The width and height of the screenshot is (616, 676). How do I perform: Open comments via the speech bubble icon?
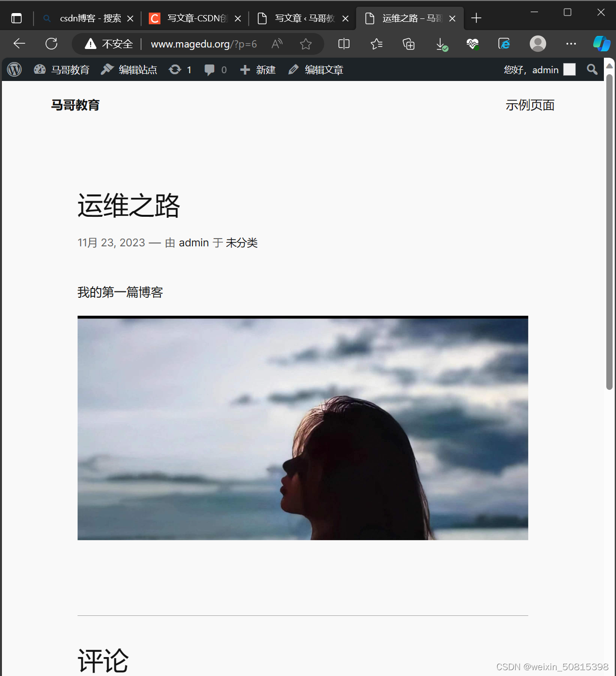[210, 69]
